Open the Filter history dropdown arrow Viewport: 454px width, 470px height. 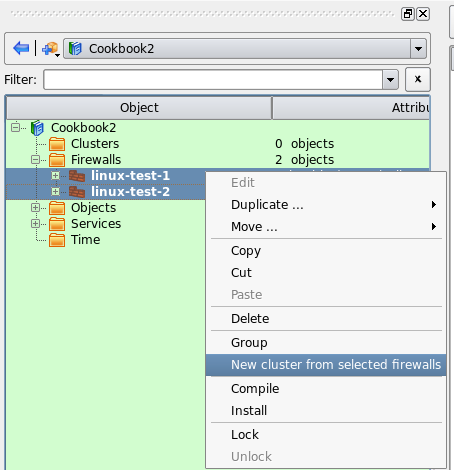pos(390,80)
